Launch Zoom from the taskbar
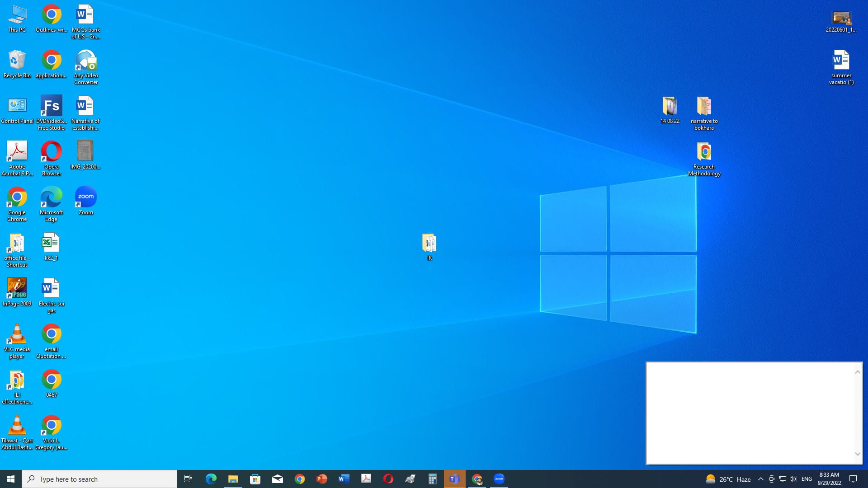The image size is (868, 488). pyautogui.click(x=499, y=479)
